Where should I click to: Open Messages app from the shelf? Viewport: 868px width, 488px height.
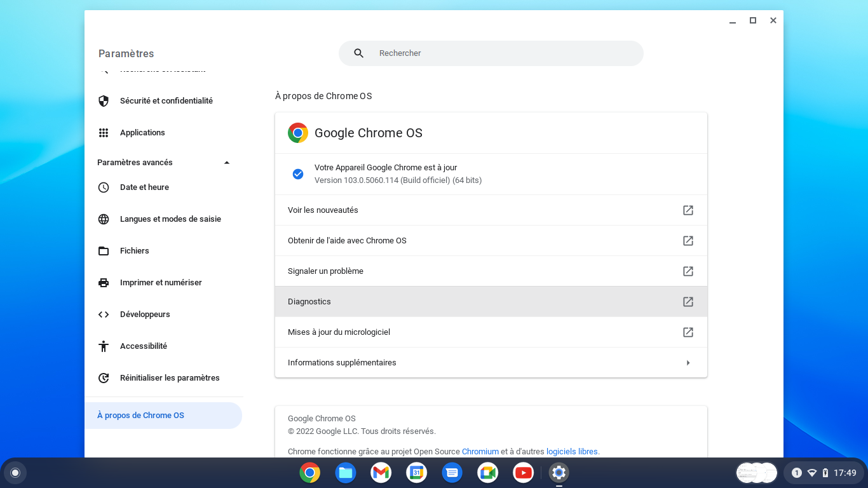click(x=452, y=473)
